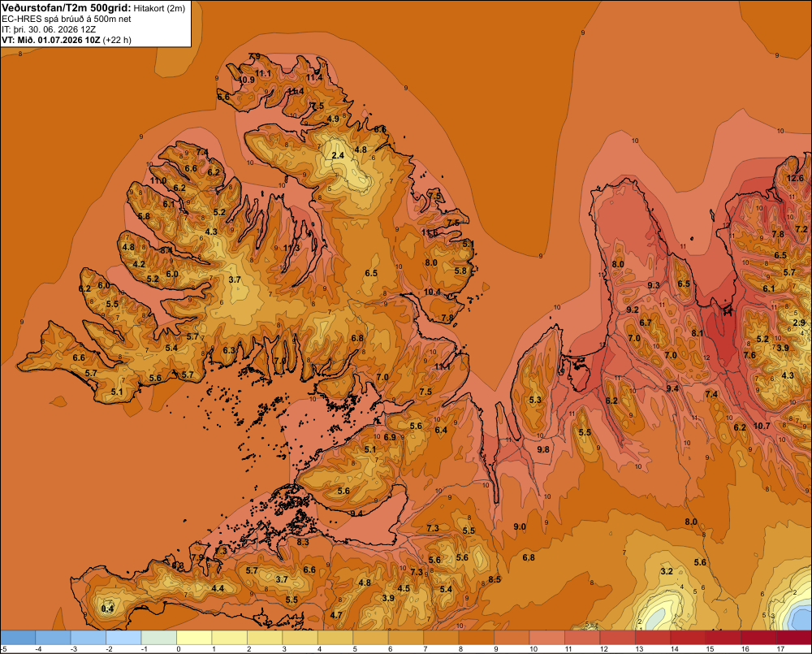The width and height of the screenshot is (812, 654).
Task: Click the legend scale label 0
Action: coord(179,649)
